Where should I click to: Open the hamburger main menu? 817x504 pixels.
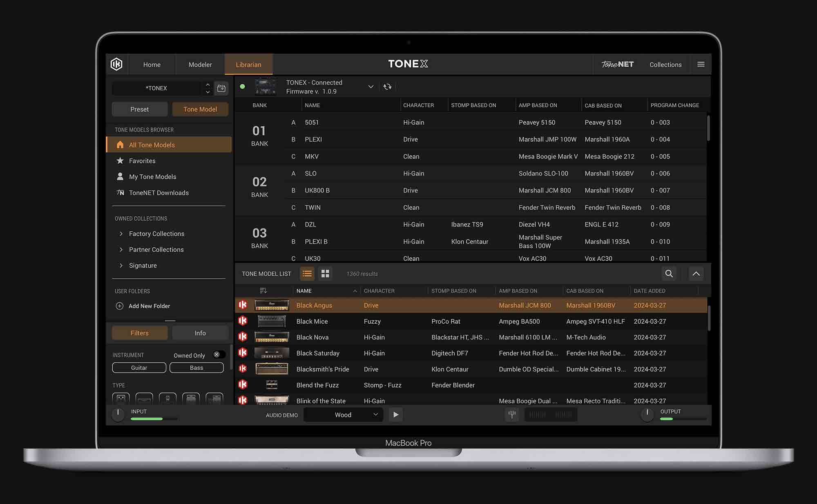click(701, 64)
